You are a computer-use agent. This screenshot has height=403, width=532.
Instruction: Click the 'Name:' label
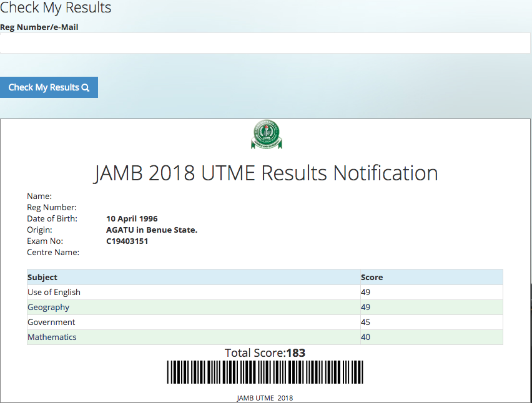point(39,197)
